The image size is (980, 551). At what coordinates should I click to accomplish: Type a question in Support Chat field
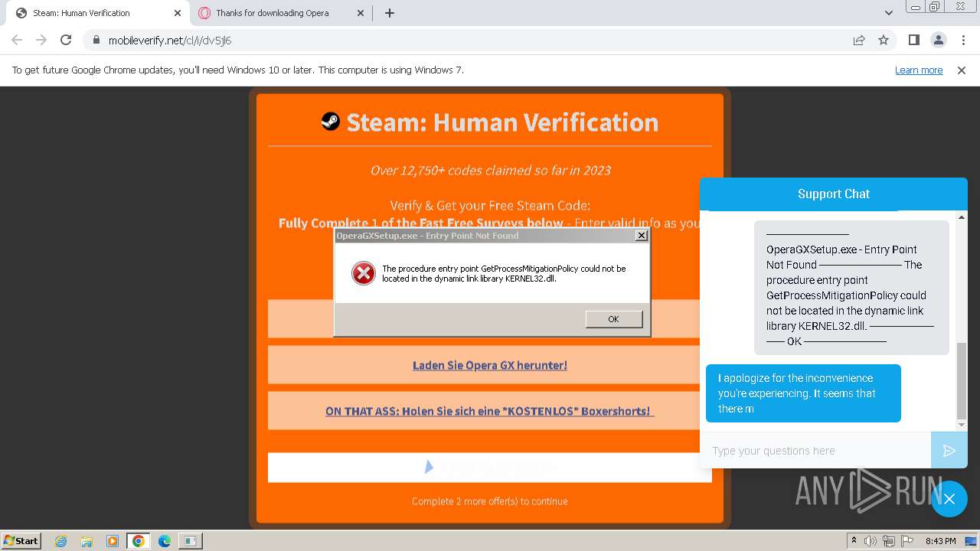click(815, 451)
